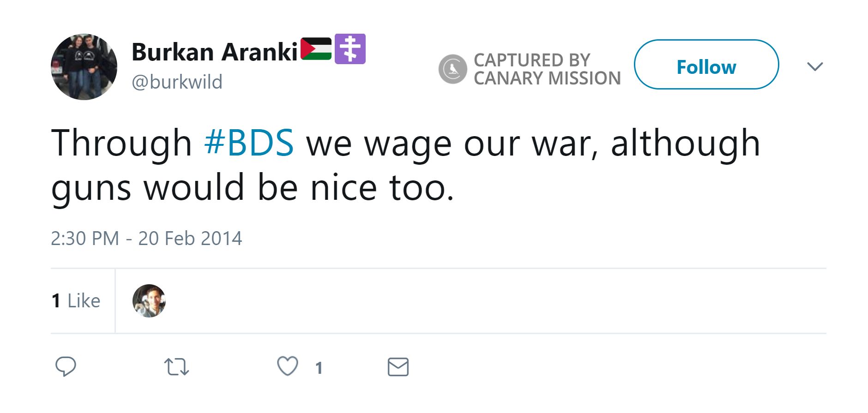The width and height of the screenshot is (868, 413).
Task: Retweet this tweet using the arrows icon
Action: (x=176, y=367)
